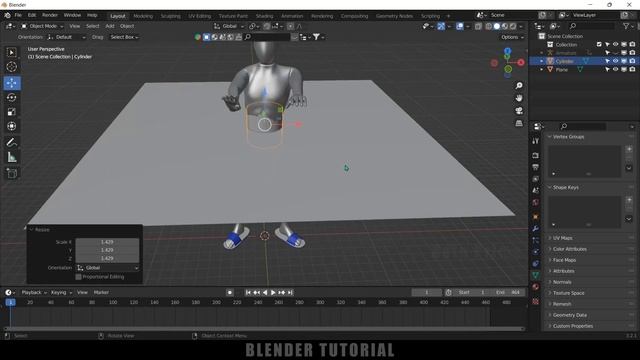Open the Object Data green triangle tab
The height and width of the screenshot is (360, 640).
(x=536, y=276)
